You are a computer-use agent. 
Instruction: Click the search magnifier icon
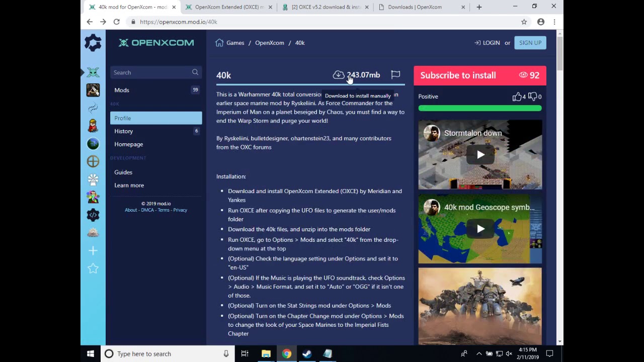(x=195, y=72)
